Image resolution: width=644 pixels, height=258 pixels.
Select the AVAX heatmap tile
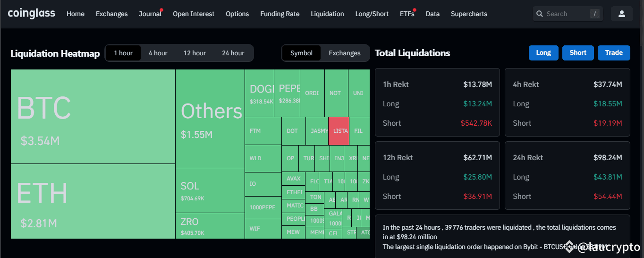(294, 179)
